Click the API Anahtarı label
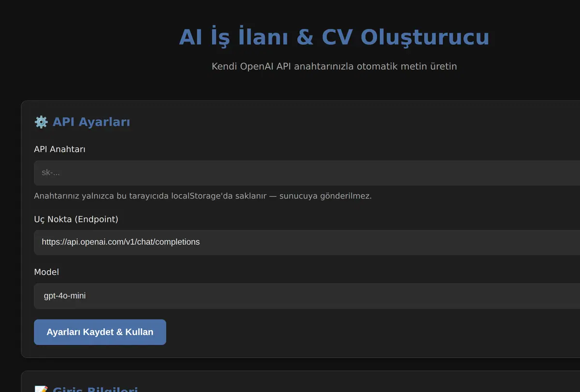Viewport: 580px width, 392px height. pos(60,149)
